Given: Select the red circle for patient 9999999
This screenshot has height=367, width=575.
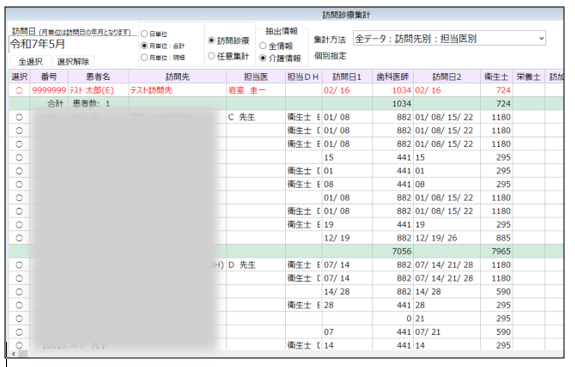Looking at the screenshot, I should pyautogui.click(x=19, y=90).
